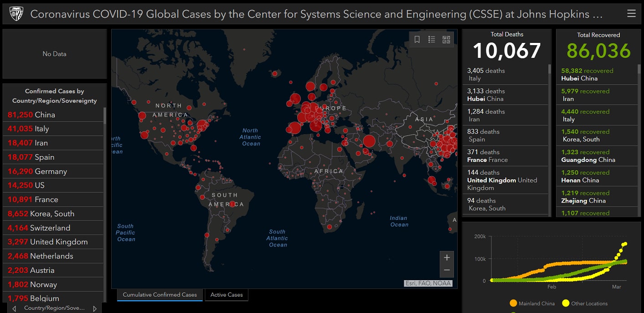Select the Country/Region/Sove... bottom tab
The height and width of the screenshot is (313, 644).
(54, 308)
